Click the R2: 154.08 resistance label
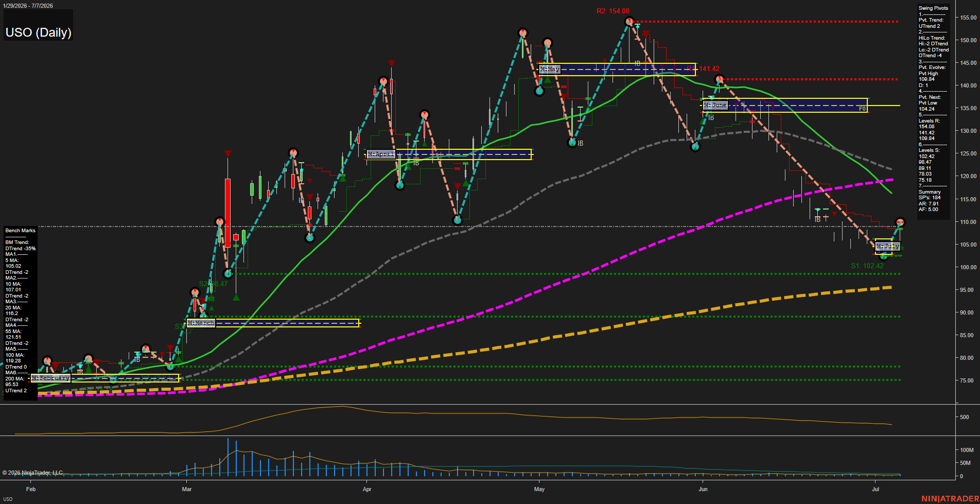This screenshot has height=504, width=980. tap(613, 11)
